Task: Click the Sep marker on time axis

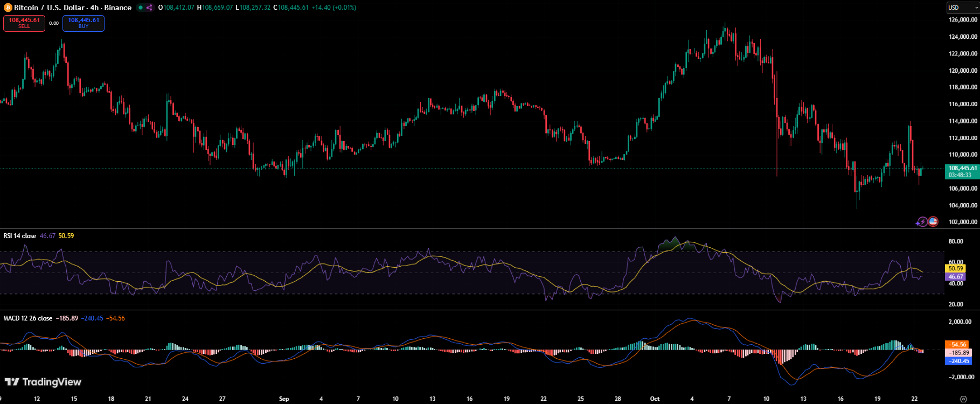Action: (x=284, y=399)
